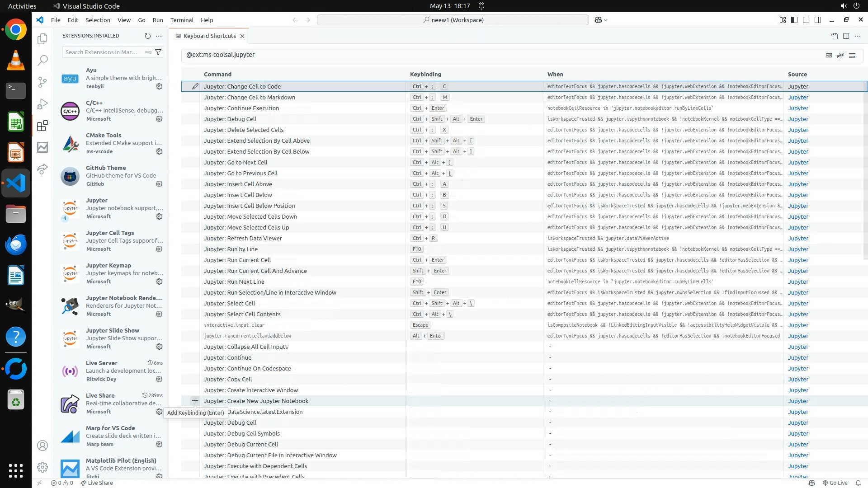Open the Run and Debug activity icon
The width and height of the screenshot is (868, 488).
(x=42, y=104)
